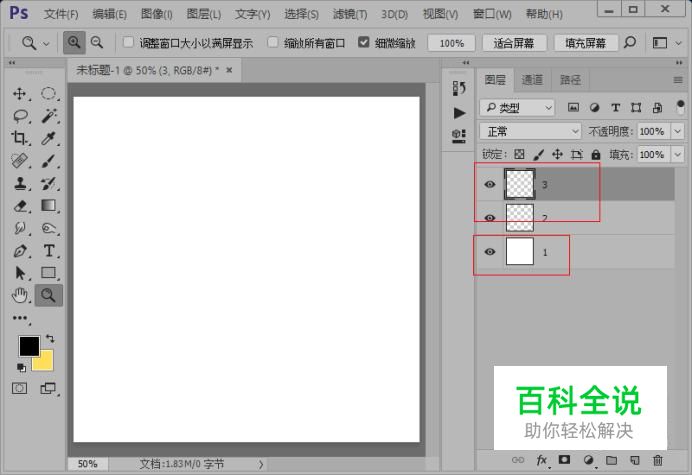Toggle lock all padlock icon

pos(596,154)
